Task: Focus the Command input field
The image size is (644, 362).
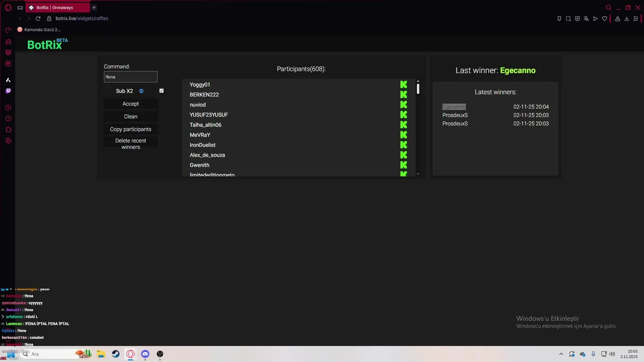Action: (131, 77)
